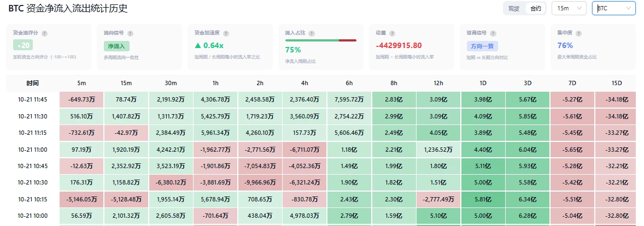Click the -6,380.12万 cell
The height and width of the screenshot is (226, 644).
(x=171, y=182)
